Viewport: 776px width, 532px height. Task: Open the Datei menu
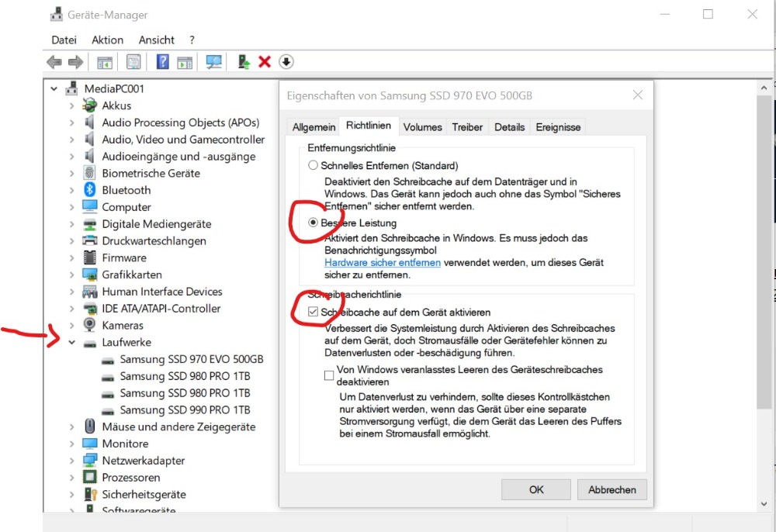coord(64,40)
